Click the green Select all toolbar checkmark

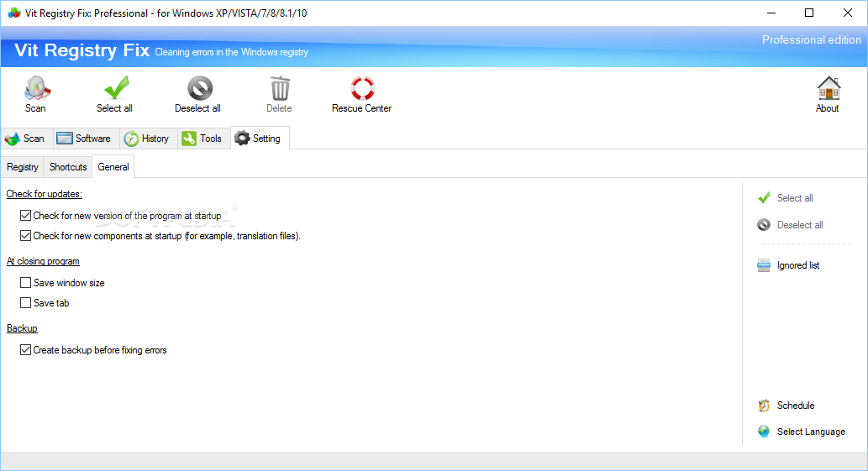(x=116, y=88)
